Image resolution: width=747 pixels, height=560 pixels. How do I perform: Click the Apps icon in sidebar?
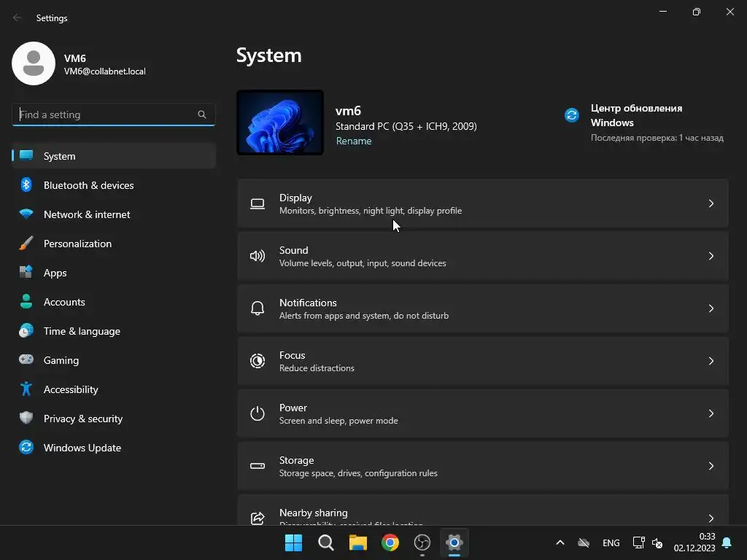26,273
